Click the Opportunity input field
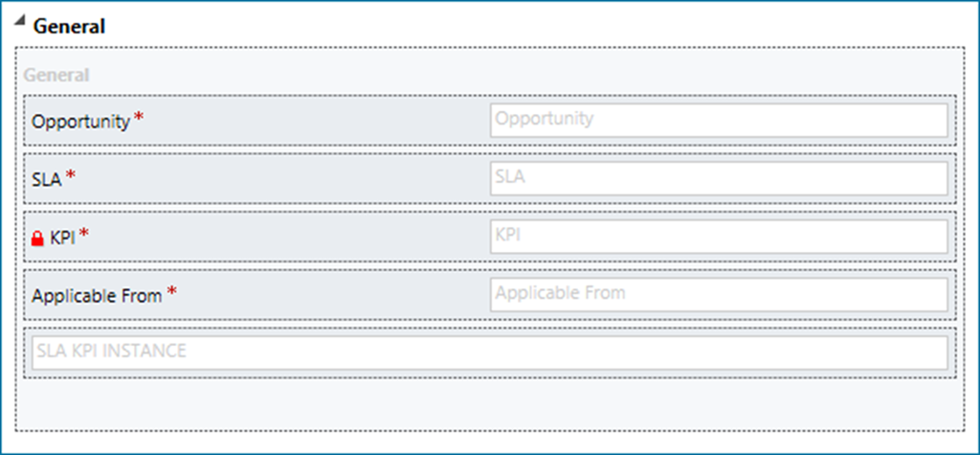 click(x=718, y=120)
